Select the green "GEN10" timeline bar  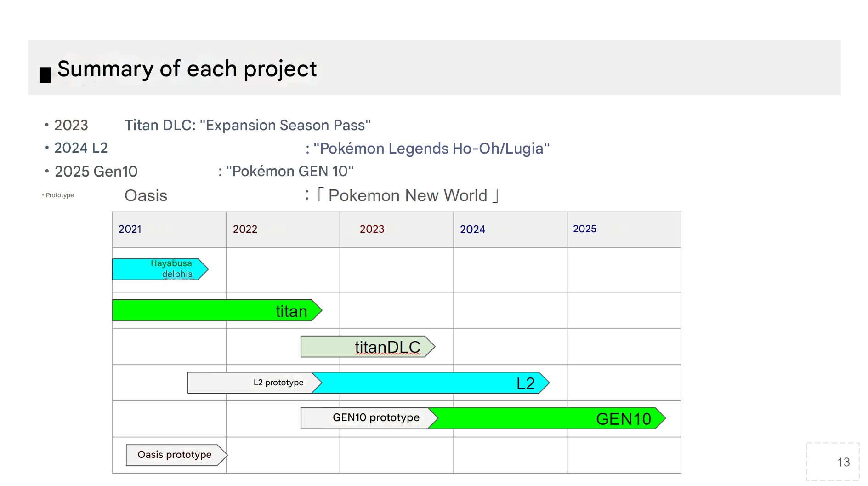pos(548,418)
